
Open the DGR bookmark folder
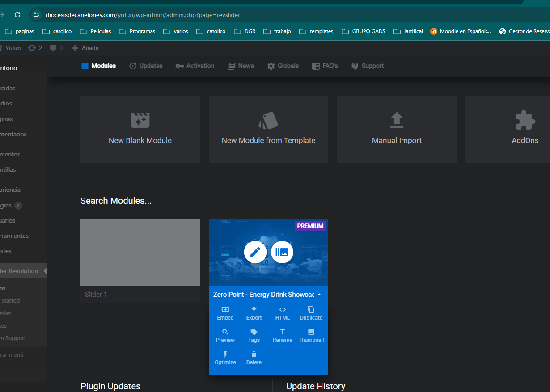[244, 31]
